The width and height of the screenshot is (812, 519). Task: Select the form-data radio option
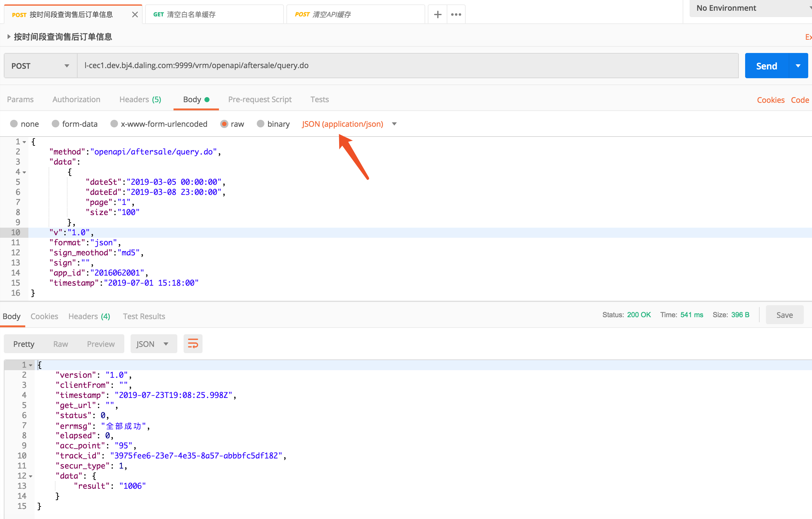(56, 124)
